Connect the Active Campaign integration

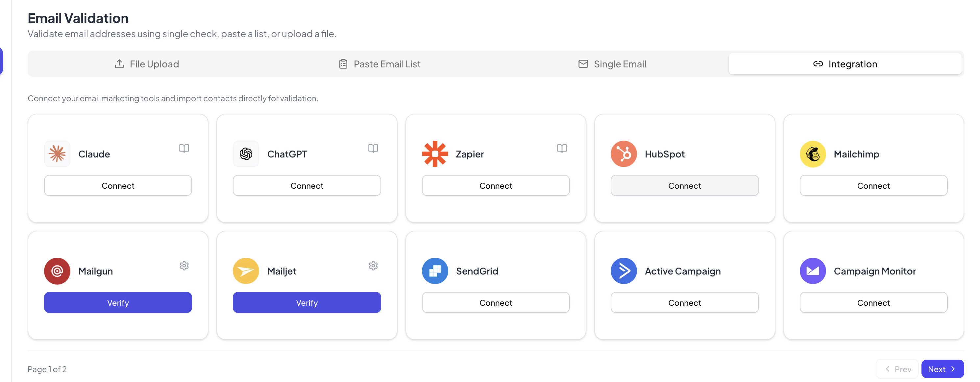click(684, 302)
